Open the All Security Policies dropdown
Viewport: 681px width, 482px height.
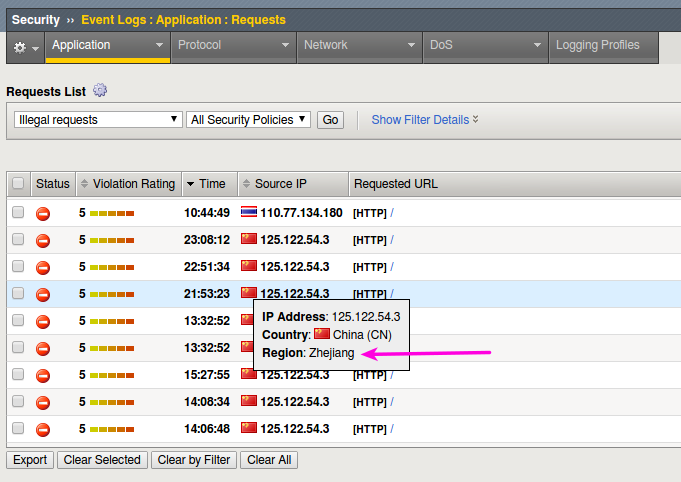[x=248, y=119]
